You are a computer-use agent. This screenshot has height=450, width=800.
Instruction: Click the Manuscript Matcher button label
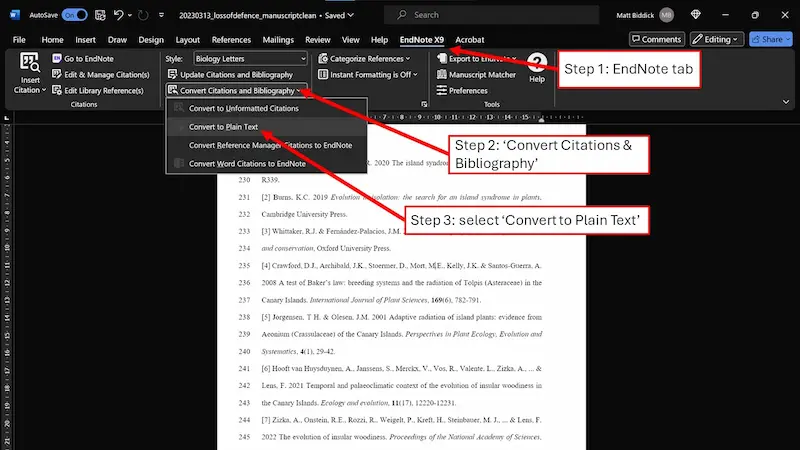(482, 74)
